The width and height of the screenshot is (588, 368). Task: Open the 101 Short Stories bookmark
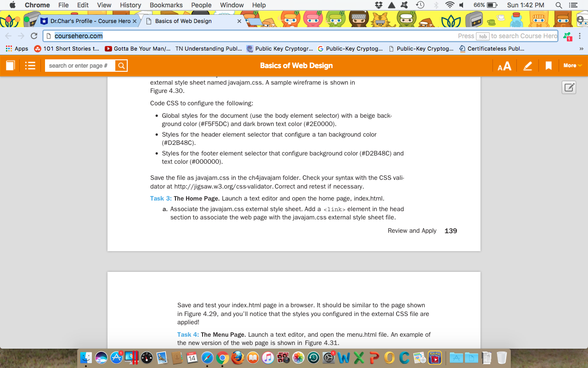pyautogui.click(x=67, y=49)
